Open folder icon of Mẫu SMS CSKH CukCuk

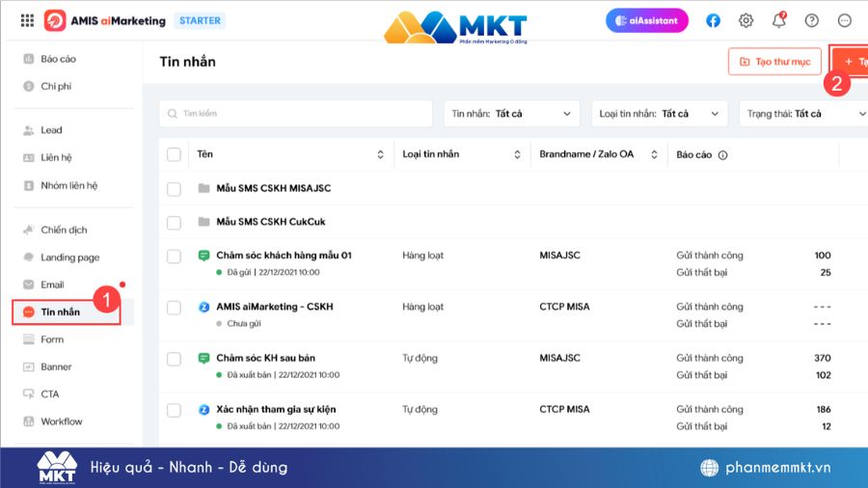coord(203,221)
